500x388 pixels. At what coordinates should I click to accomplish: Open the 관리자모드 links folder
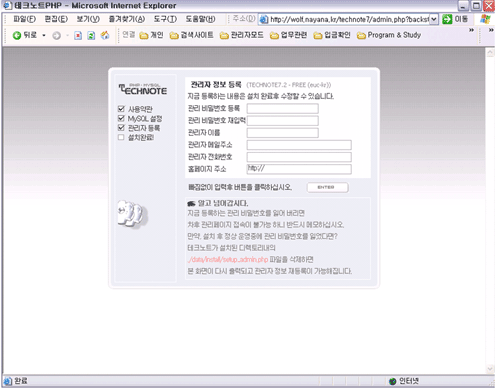[241, 35]
